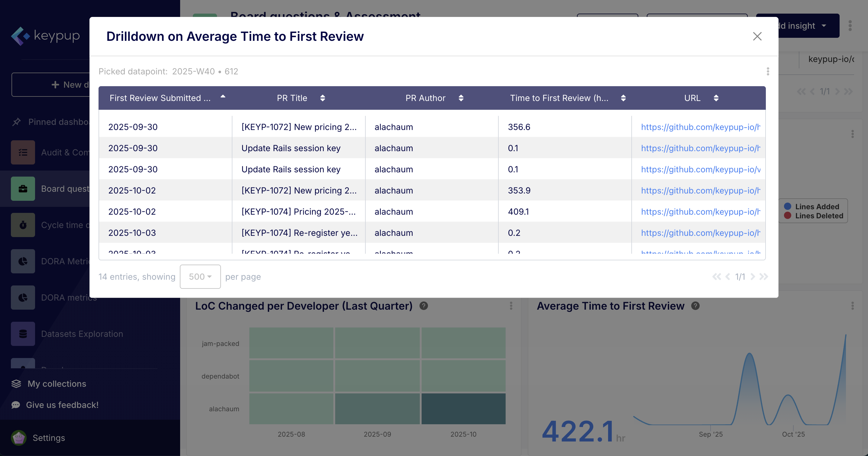This screenshot has width=868, height=456.
Task: Open Settings in the sidebar
Action: (49, 438)
